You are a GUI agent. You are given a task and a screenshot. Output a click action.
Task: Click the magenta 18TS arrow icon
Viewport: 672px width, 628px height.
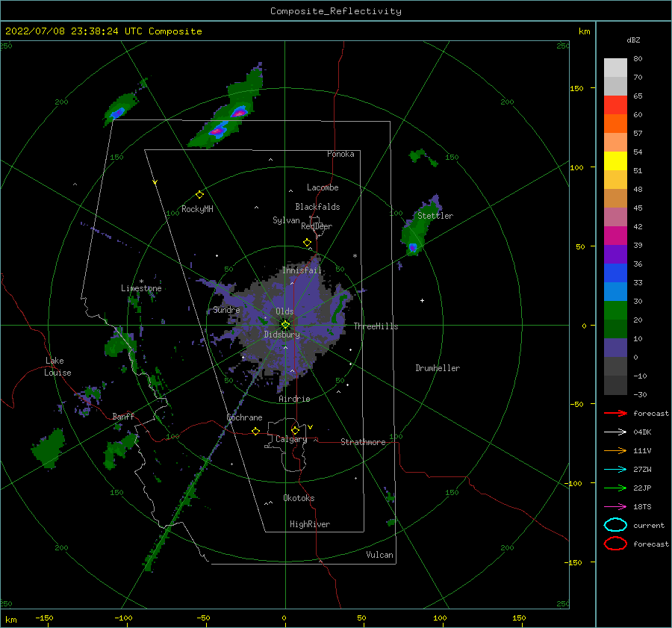(x=615, y=507)
